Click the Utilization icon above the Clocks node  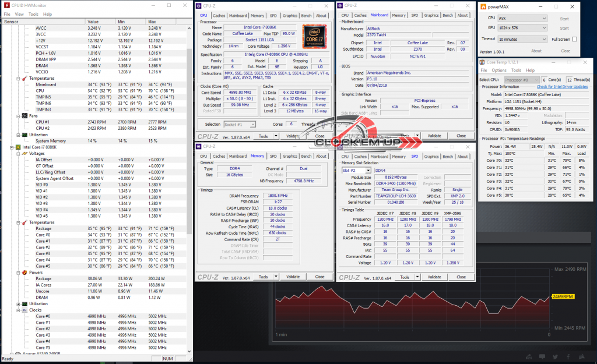24,304
